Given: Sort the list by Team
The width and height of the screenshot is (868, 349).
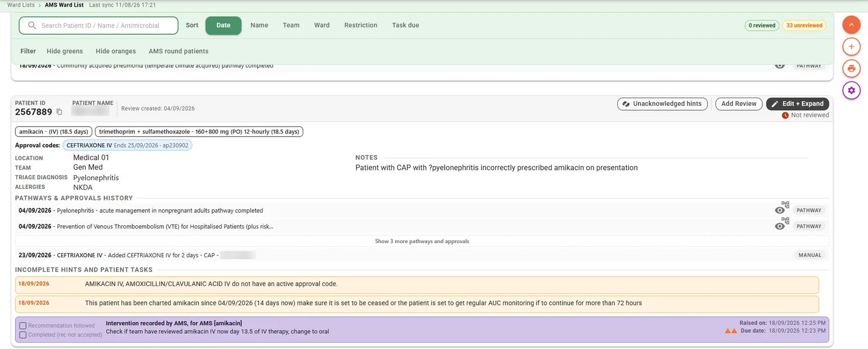Looking at the screenshot, I should click(x=291, y=26).
